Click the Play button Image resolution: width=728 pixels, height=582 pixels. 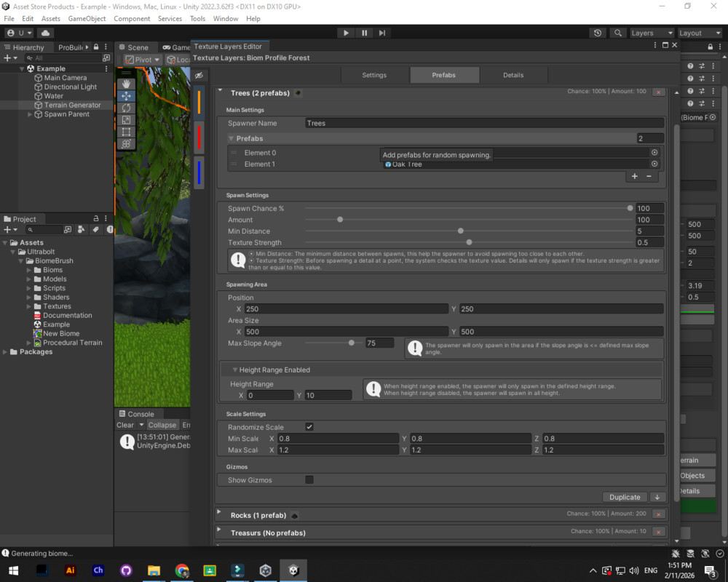(346, 33)
